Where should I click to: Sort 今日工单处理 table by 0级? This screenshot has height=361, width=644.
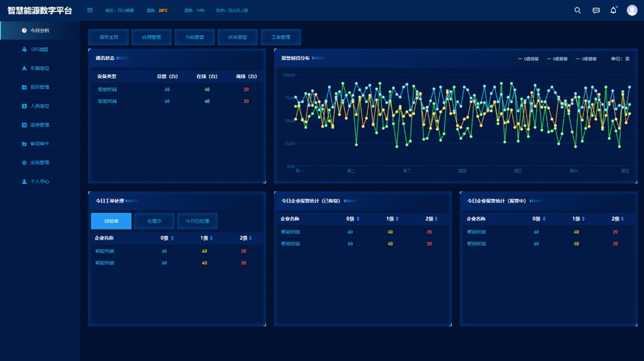pos(172,238)
